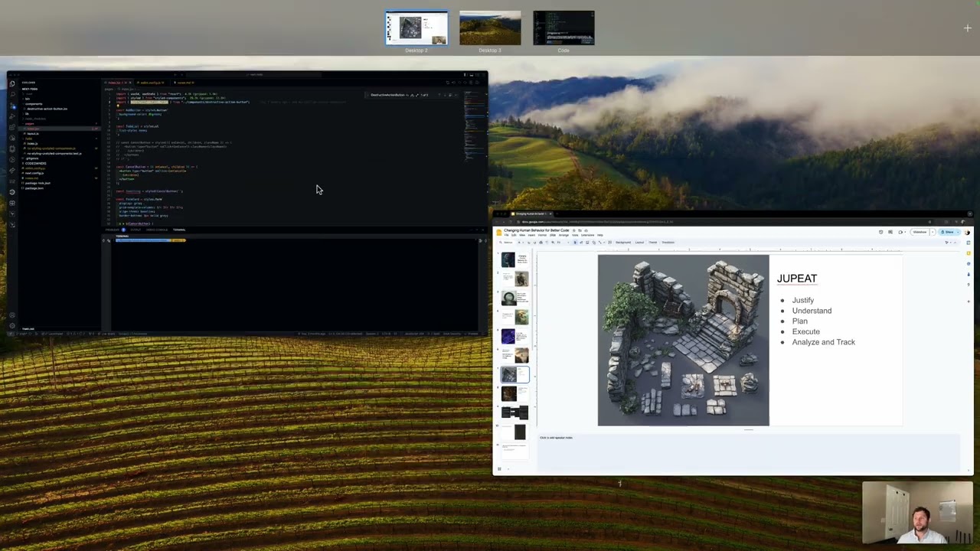
Task: Click the Background toolbar button in Slides
Action: pyautogui.click(x=622, y=243)
